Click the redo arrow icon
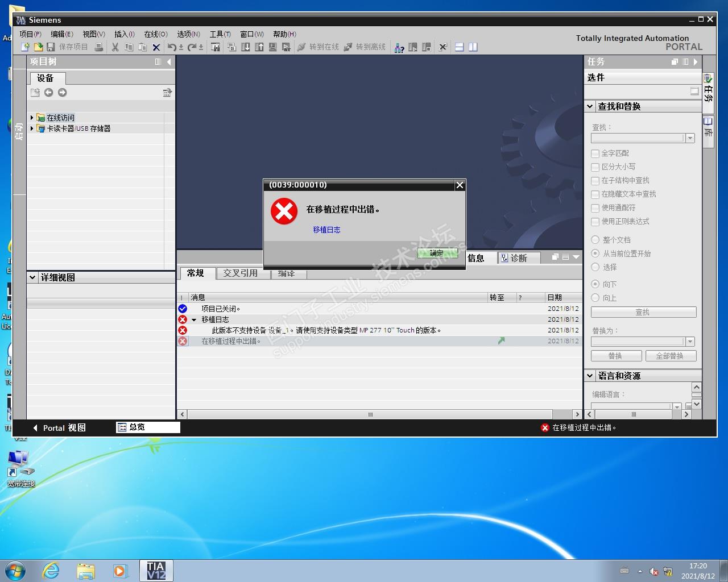 (x=192, y=47)
